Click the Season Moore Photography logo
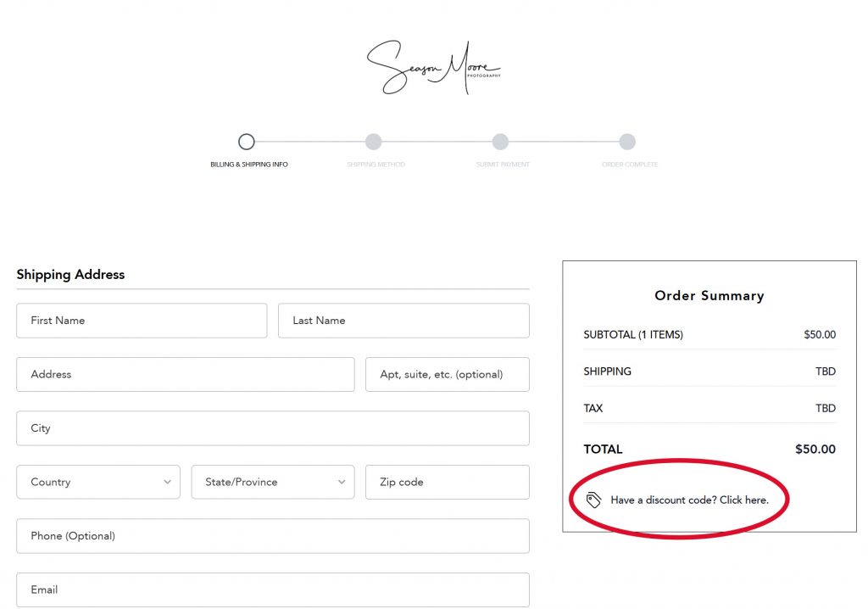Image resolution: width=868 pixels, height=609 pixels. [433, 68]
